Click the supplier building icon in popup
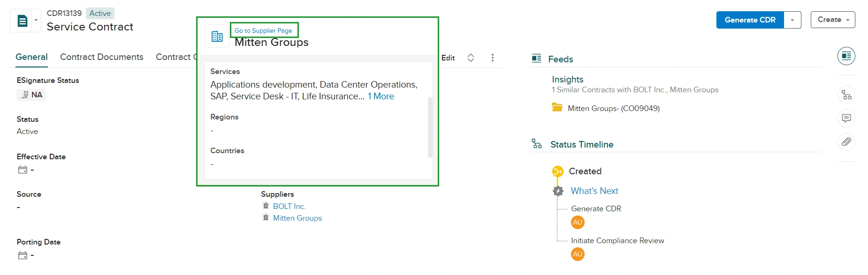Viewport: 868px width, 275px height. click(x=217, y=36)
